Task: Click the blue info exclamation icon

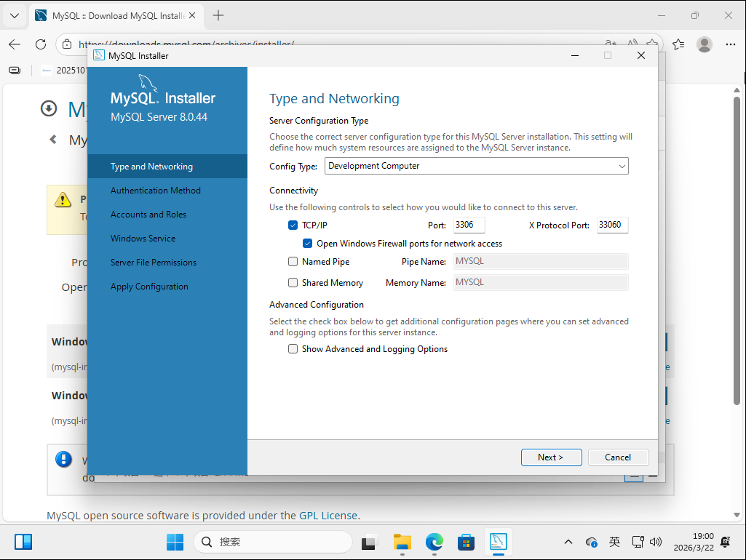Action: pyautogui.click(x=64, y=459)
